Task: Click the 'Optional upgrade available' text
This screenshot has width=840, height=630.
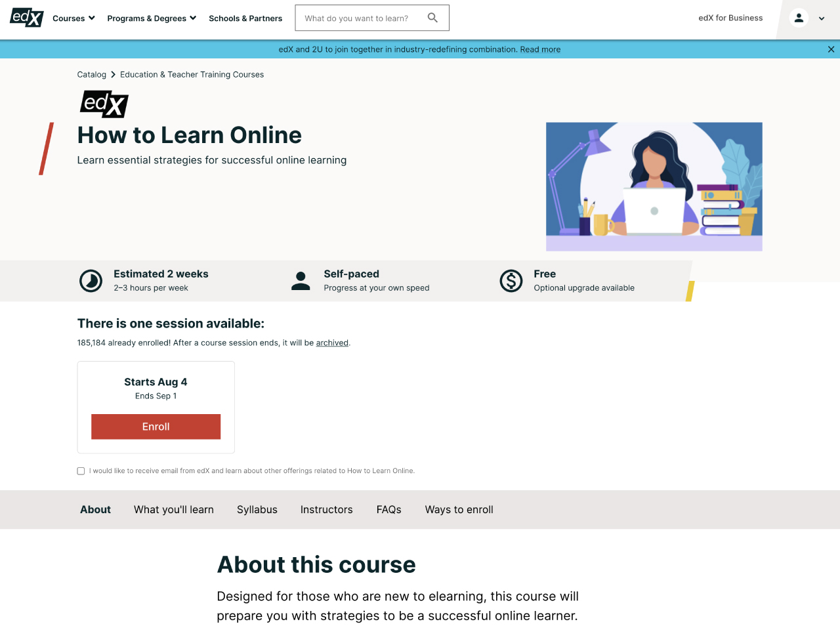Action: coord(584,288)
